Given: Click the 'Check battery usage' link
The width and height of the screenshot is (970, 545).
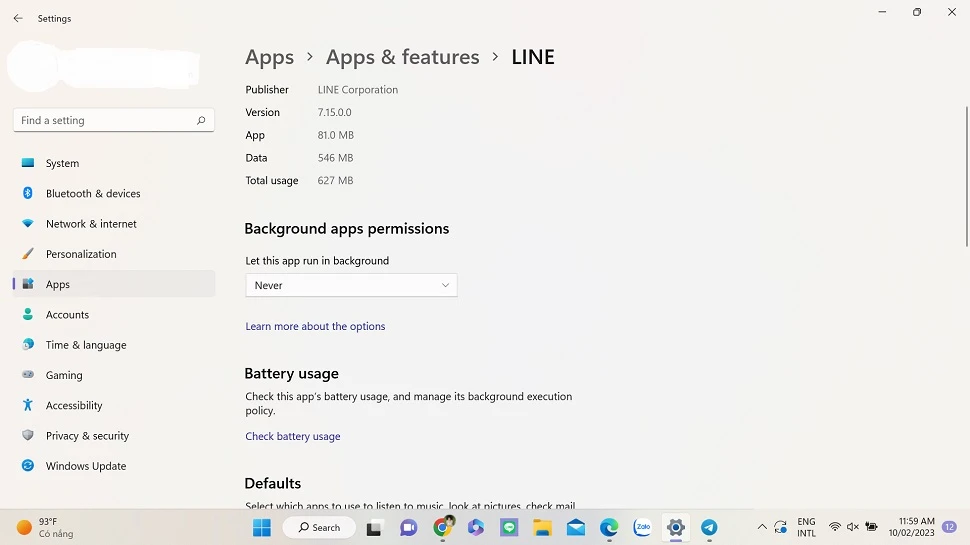Looking at the screenshot, I should [x=293, y=436].
